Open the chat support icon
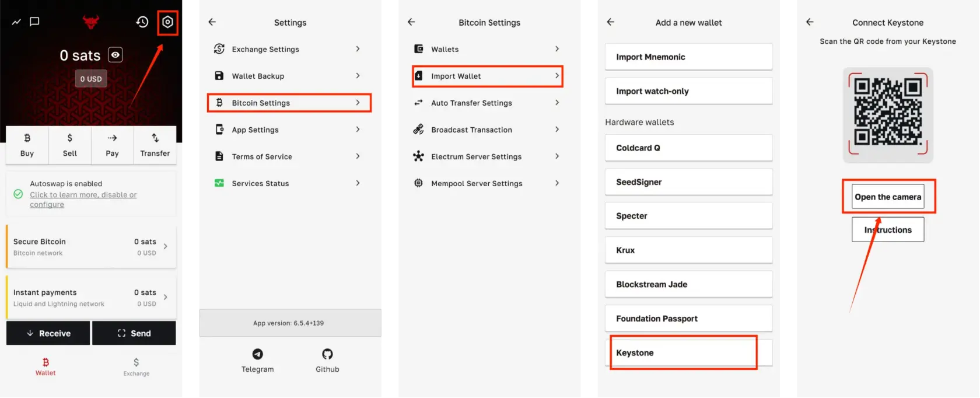This screenshot has height=398, width=980. [34, 22]
